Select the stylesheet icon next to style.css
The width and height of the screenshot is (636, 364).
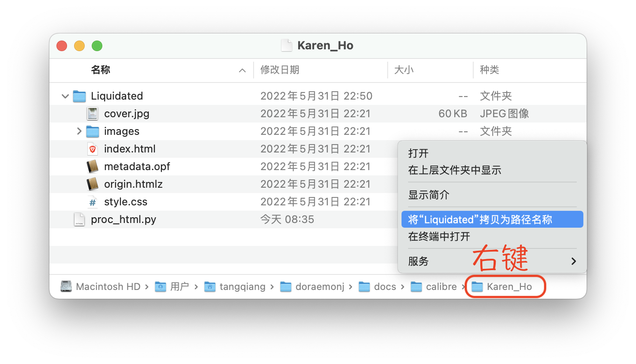coord(92,201)
